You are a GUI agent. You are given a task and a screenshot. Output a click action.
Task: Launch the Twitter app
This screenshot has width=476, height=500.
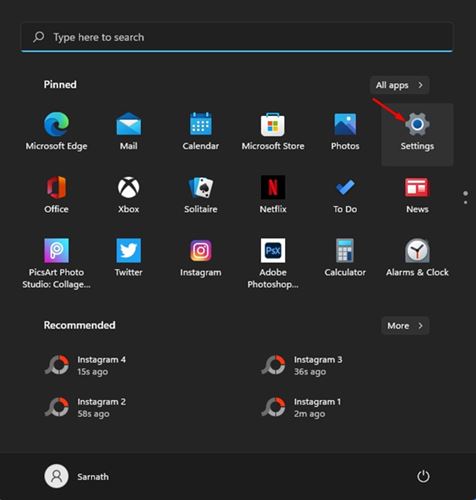129,257
